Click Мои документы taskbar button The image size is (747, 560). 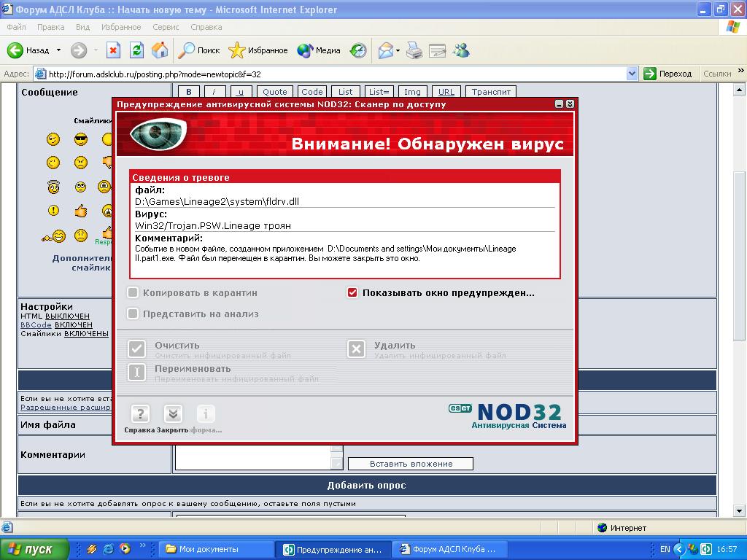(208, 549)
